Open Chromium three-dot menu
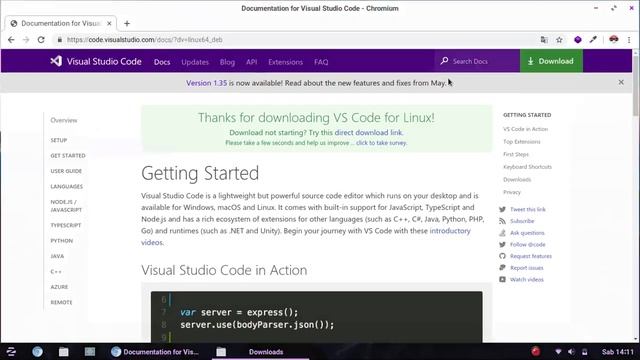 (629, 40)
